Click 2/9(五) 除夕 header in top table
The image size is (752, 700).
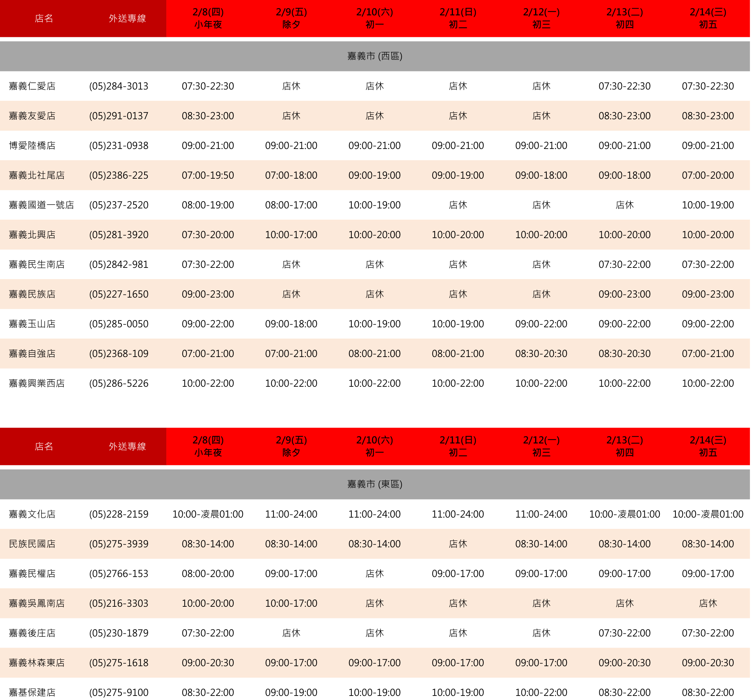click(291, 18)
